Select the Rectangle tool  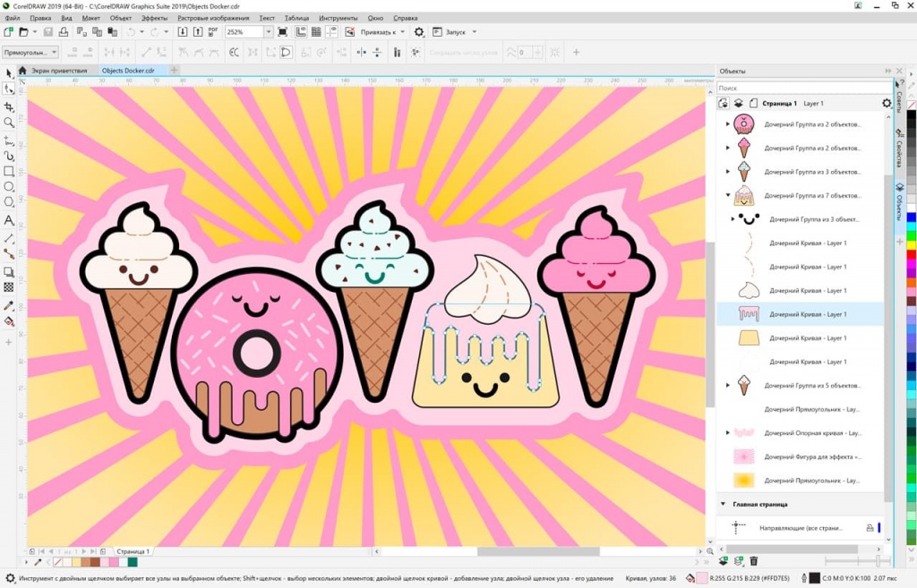(8, 171)
